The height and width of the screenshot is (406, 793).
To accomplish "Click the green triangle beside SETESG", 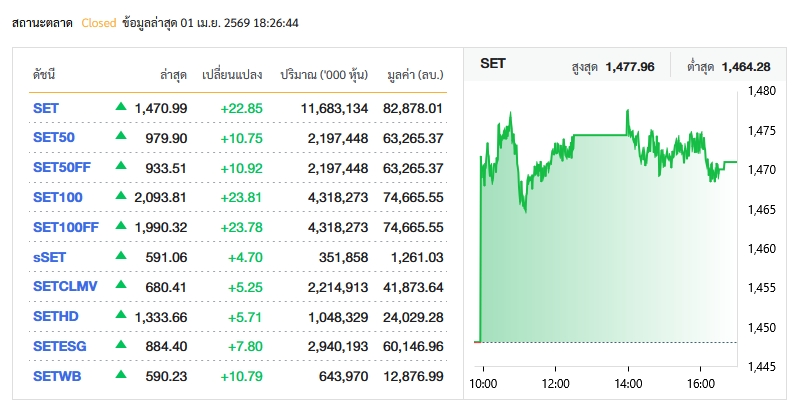I will pyautogui.click(x=121, y=346).
